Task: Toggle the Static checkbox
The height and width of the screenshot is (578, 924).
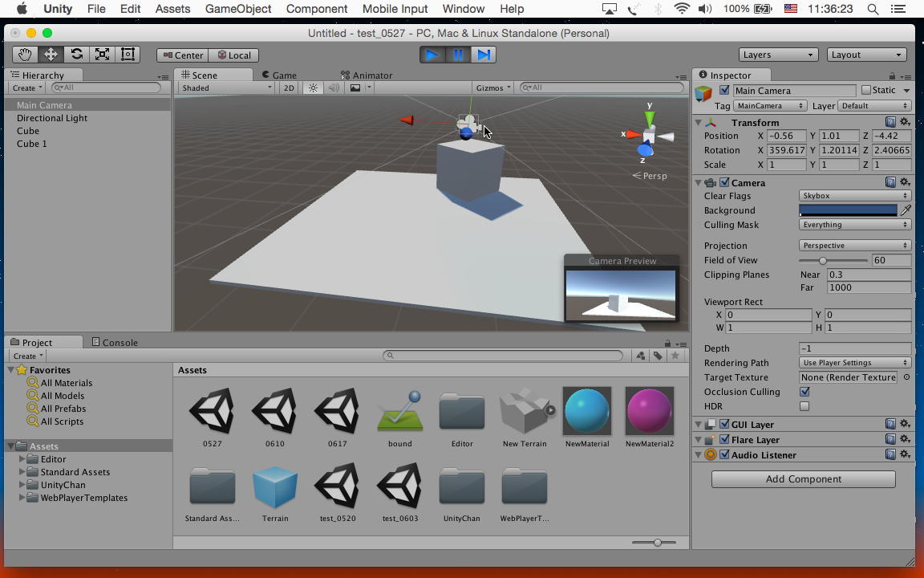Action: tap(865, 91)
